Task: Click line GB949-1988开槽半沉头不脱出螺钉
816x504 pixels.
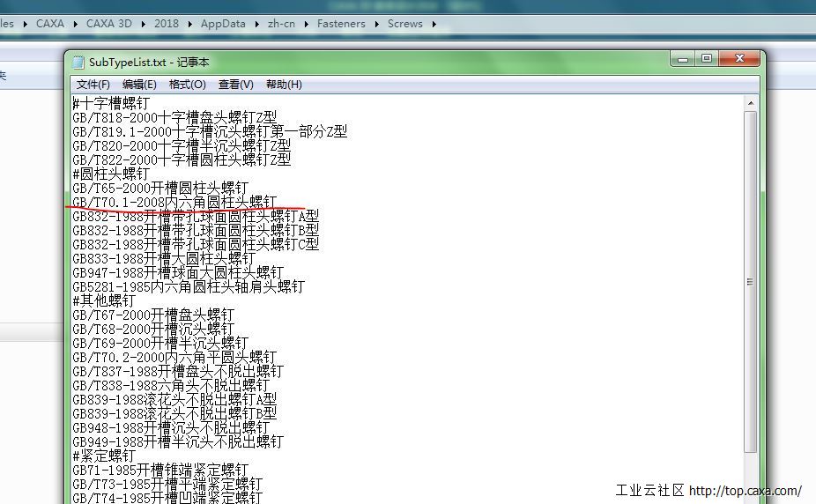Action: point(178,441)
